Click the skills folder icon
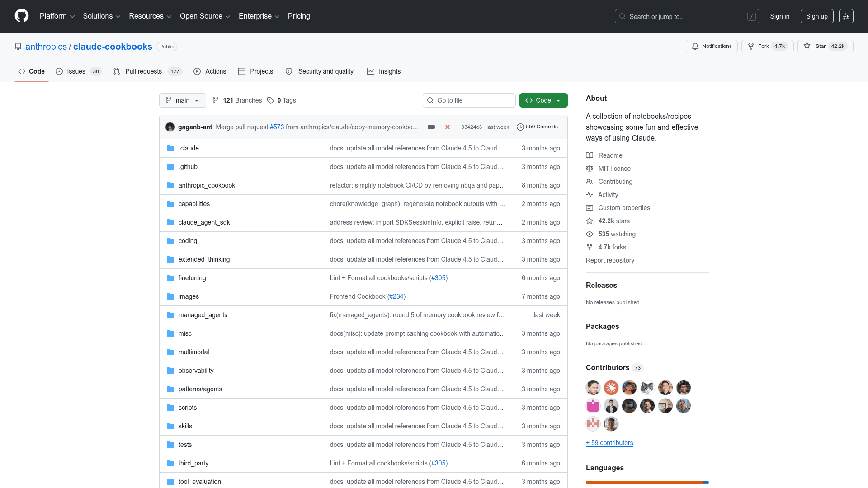This screenshot has width=868, height=488. point(170,426)
